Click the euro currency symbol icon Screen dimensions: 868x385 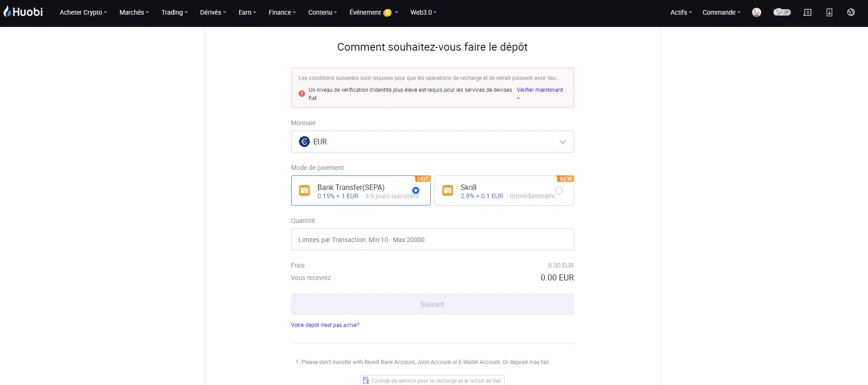[304, 142]
